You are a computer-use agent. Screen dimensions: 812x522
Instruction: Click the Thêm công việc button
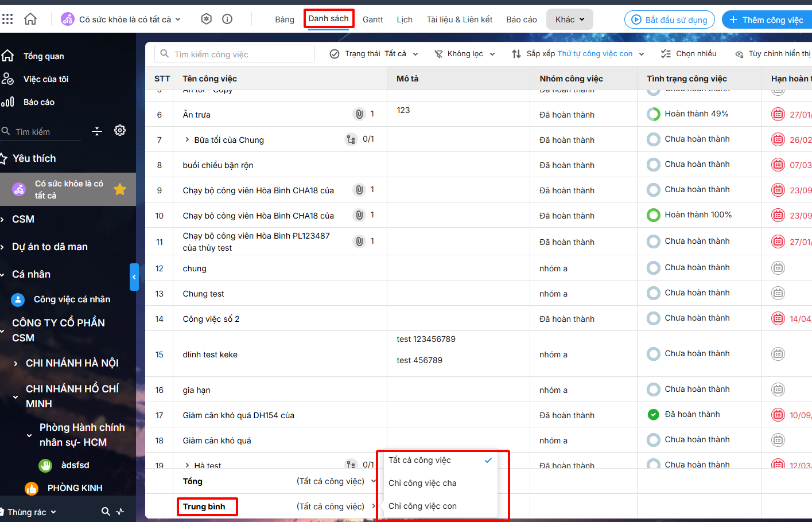767,20
